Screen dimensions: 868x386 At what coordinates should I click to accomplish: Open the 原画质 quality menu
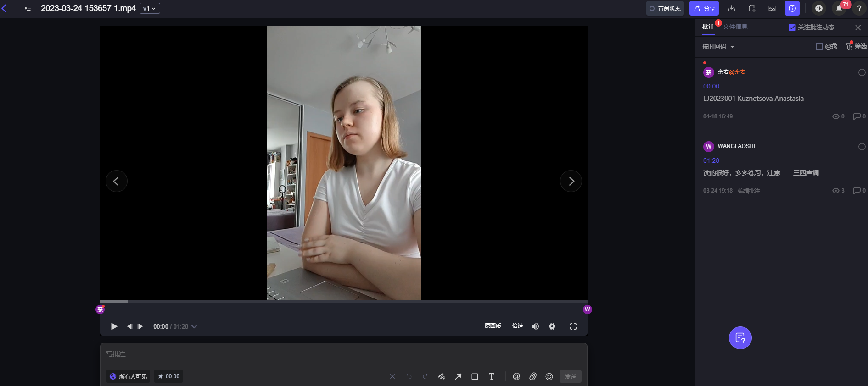click(x=493, y=326)
